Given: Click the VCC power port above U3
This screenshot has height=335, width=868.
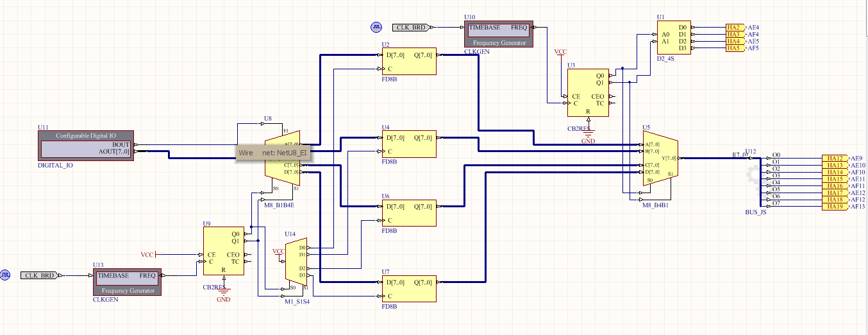Looking at the screenshot, I should (560, 52).
